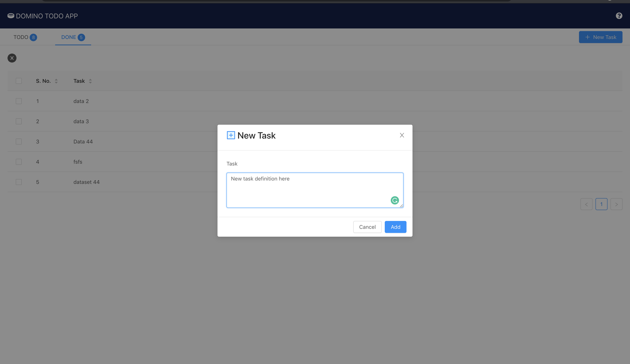Tick the checkbox for fsfs row
Screen dimensions: 630x364
click(x=19, y=162)
